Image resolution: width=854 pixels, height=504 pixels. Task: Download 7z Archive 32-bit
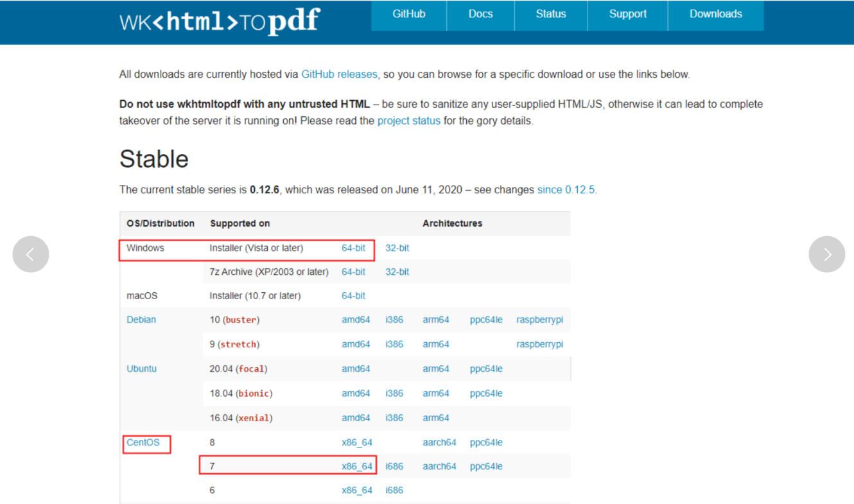pyautogui.click(x=397, y=272)
